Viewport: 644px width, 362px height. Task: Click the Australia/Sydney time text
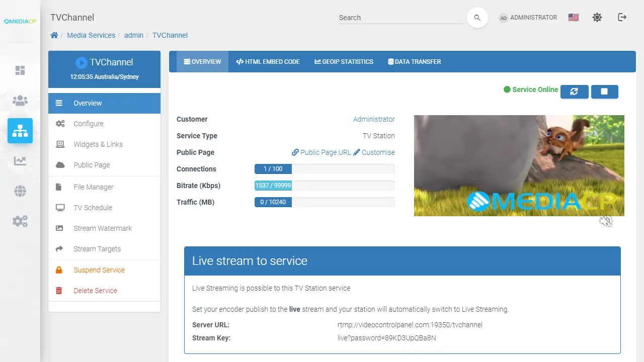(x=105, y=77)
